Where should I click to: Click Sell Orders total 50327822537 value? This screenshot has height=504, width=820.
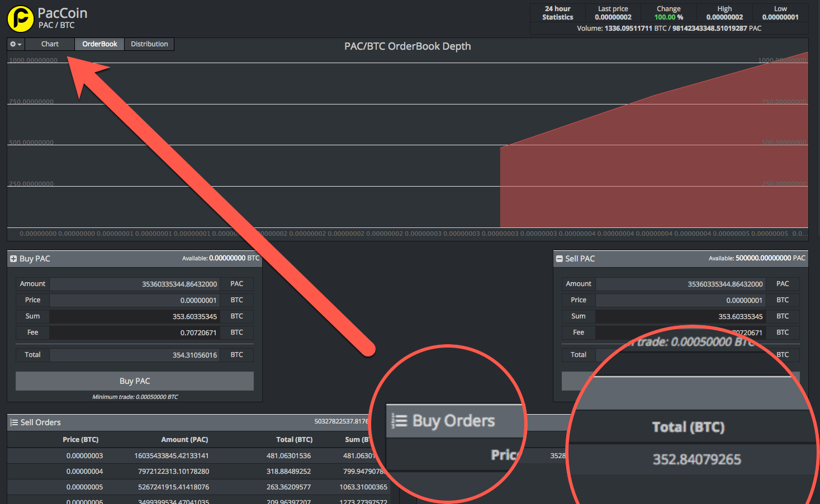tap(342, 421)
